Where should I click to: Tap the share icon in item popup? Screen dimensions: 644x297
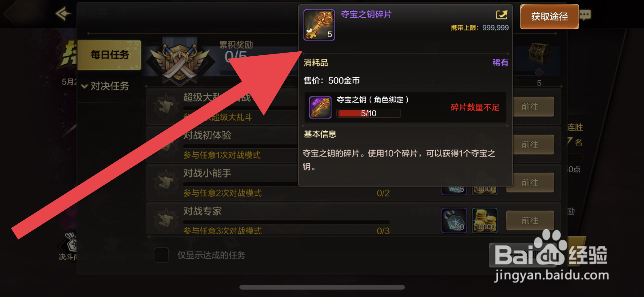coord(502,15)
